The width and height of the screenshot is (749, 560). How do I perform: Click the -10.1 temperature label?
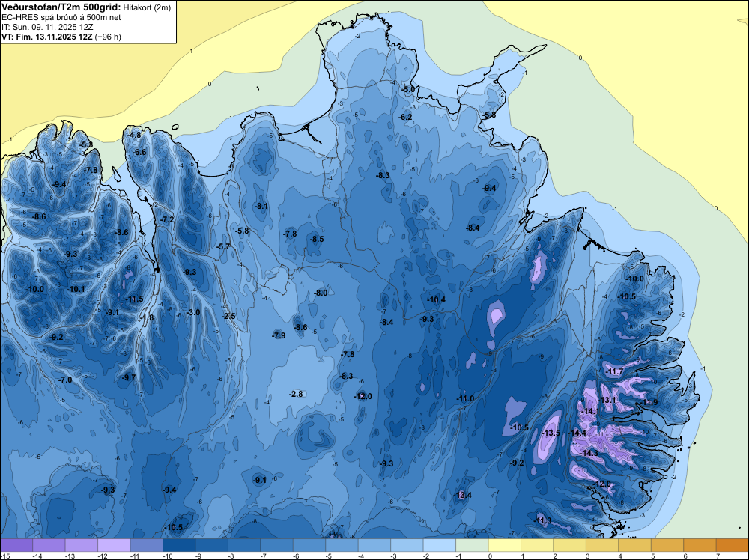pyautogui.click(x=76, y=289)
